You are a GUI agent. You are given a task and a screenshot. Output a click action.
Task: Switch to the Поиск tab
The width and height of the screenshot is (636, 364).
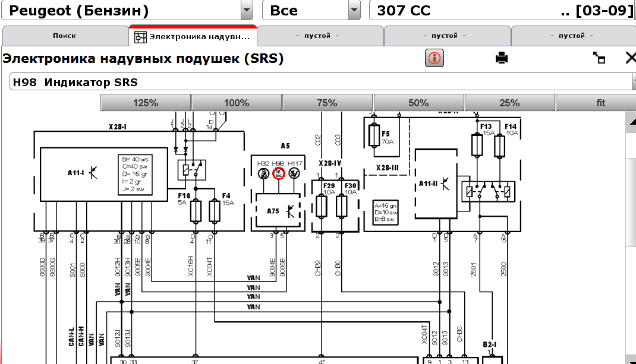pos(65,36)
